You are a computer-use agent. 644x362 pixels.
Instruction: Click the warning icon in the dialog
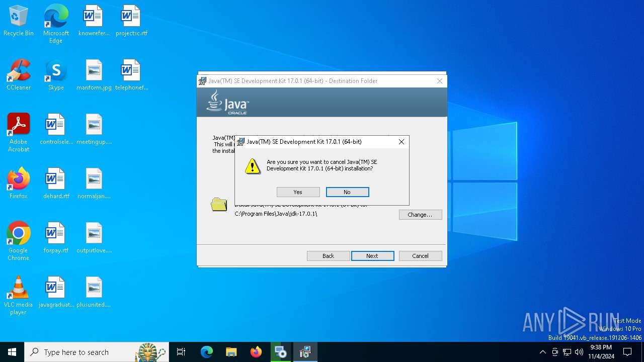click(x=253, y=166)
